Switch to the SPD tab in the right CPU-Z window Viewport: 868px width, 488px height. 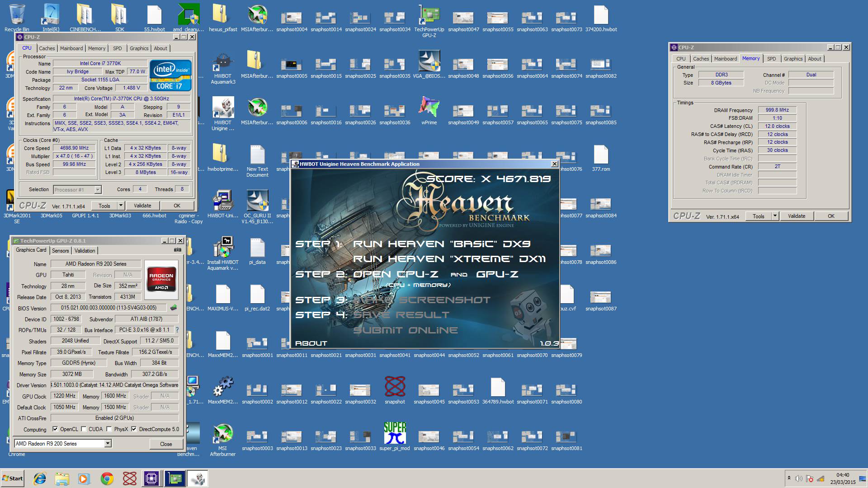(771, 59)
